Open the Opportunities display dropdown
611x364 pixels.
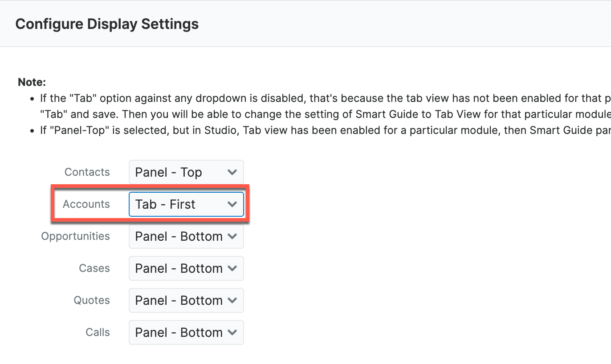[x=186, y=236]
